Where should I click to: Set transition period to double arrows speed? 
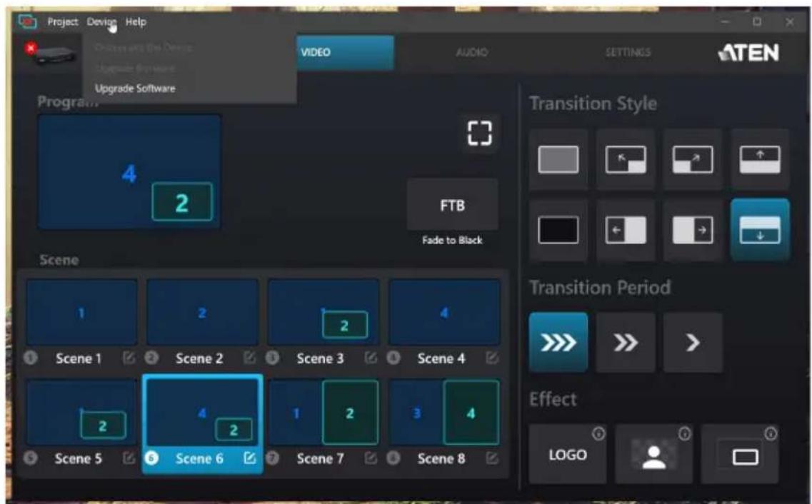[x=626, y=342]
